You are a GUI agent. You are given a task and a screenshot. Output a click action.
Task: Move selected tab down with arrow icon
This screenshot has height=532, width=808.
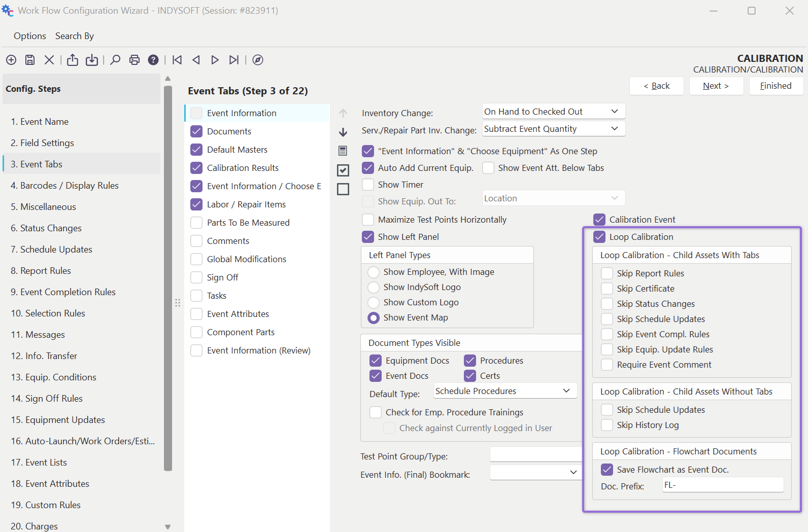(x=343, y=132)
